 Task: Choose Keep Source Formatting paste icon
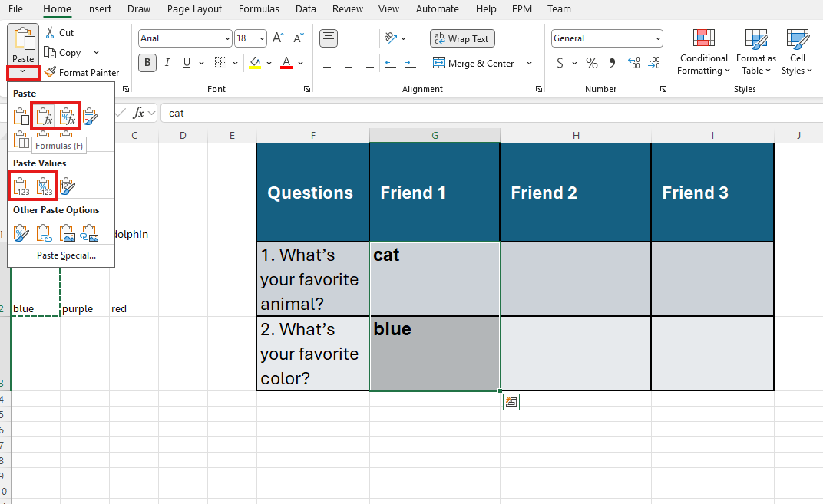coord(91,116)
